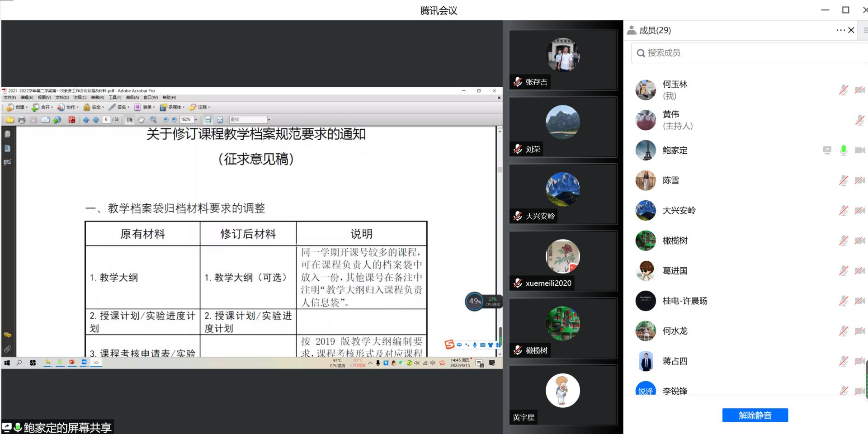Open the 162% zoom level dropdown
The width and height of the screenshot is (868, 434).
pyautogui.click(x=196, y=120)
